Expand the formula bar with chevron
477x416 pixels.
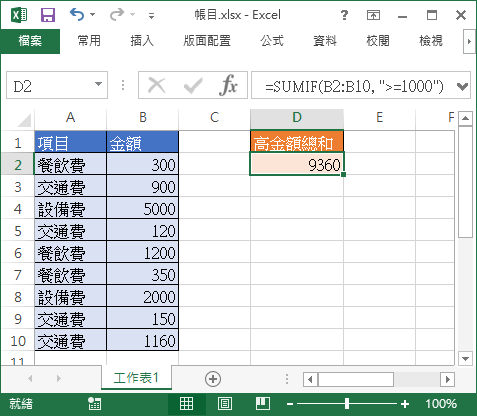pyautogui.click(x=462, y=86)
